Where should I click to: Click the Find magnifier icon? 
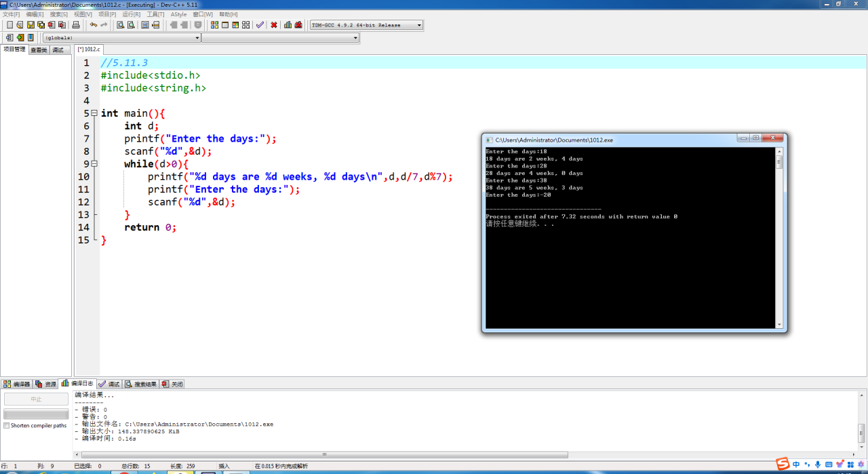point(120,25)
